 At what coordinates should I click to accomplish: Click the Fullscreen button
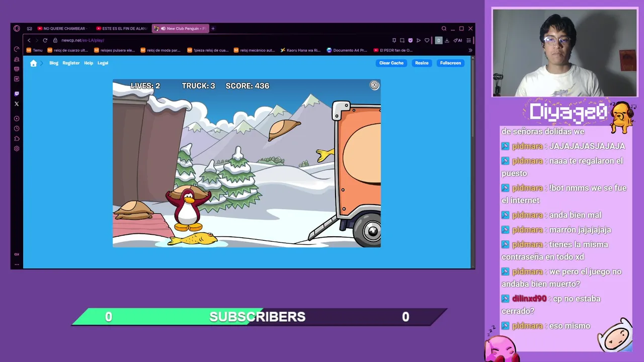450,63
